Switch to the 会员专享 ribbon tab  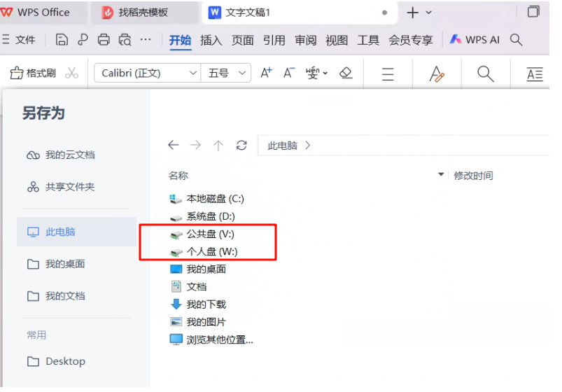click(411, 40)
